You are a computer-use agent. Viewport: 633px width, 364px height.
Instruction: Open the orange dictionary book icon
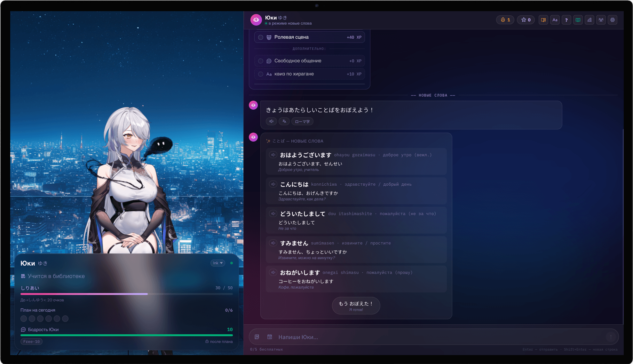(543, 20)
